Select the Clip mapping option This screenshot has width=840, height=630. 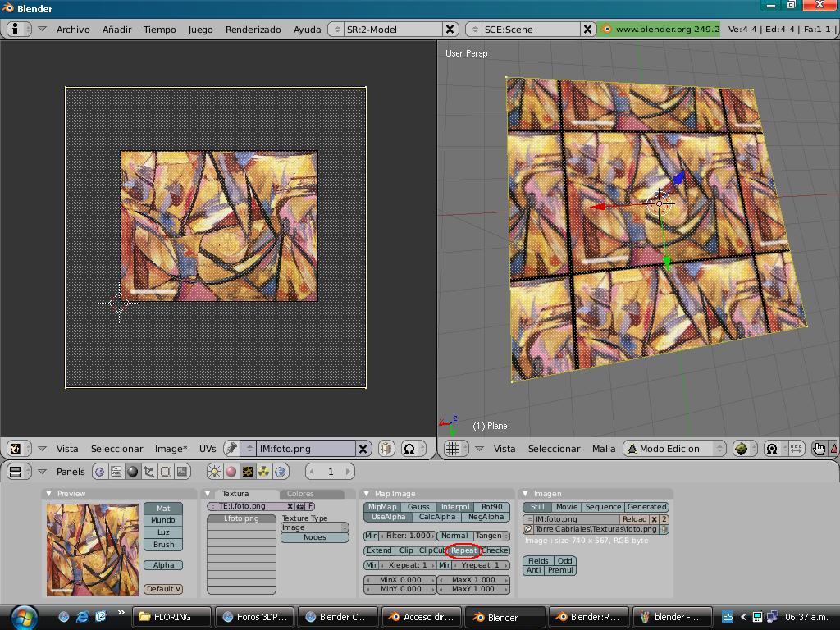tap(406, 550)
